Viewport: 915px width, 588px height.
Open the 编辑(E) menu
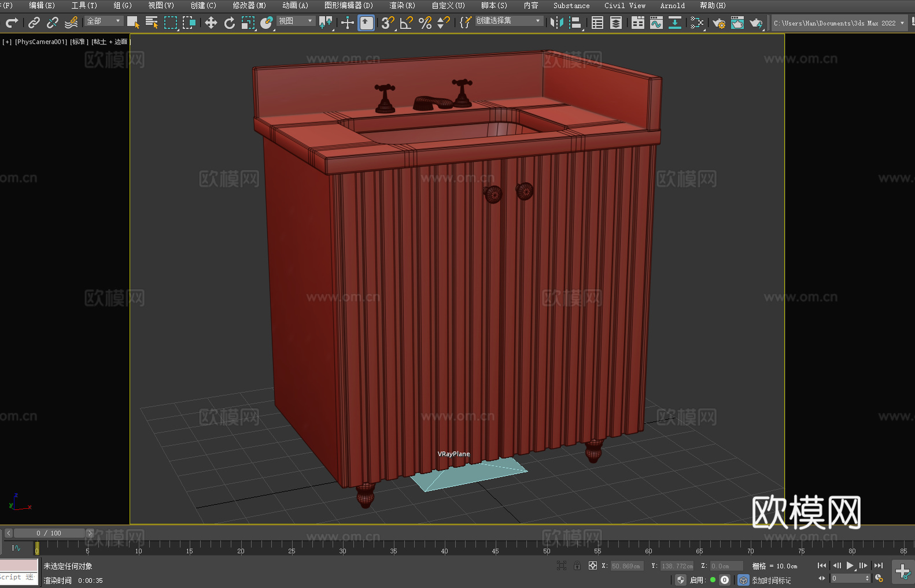pos(42,5)
